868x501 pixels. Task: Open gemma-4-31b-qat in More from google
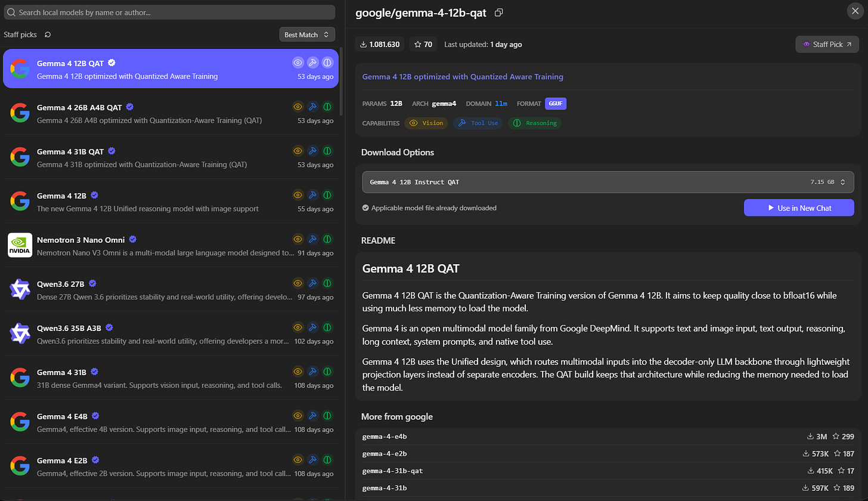[x=607, y=471]
